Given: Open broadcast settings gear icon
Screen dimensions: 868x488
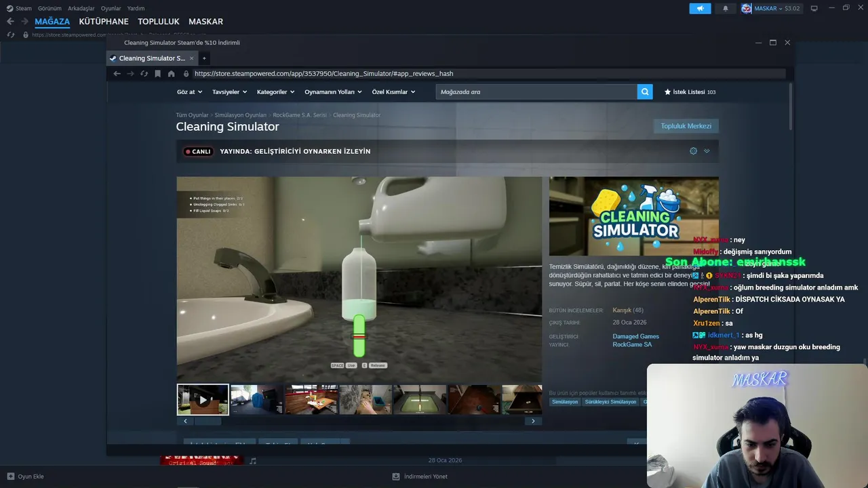Looking at the screenshot, I should pos(693,151).
